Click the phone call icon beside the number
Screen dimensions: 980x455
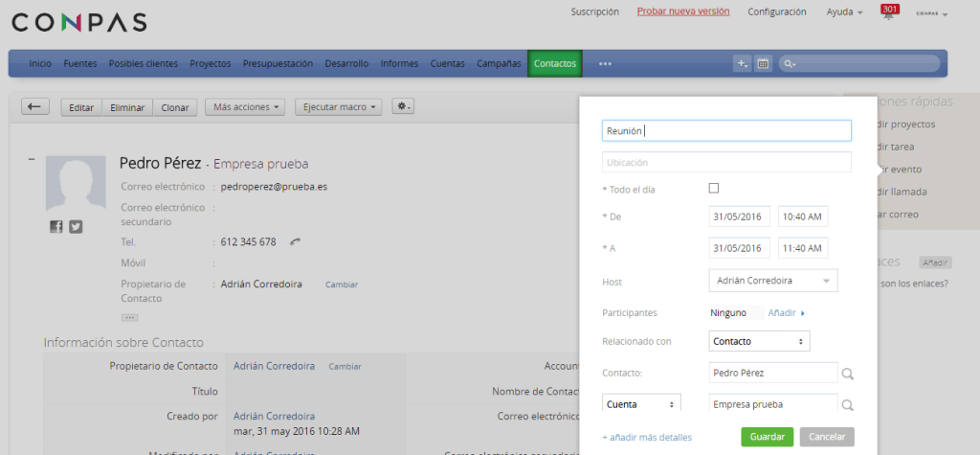click(x=296, y=242)
